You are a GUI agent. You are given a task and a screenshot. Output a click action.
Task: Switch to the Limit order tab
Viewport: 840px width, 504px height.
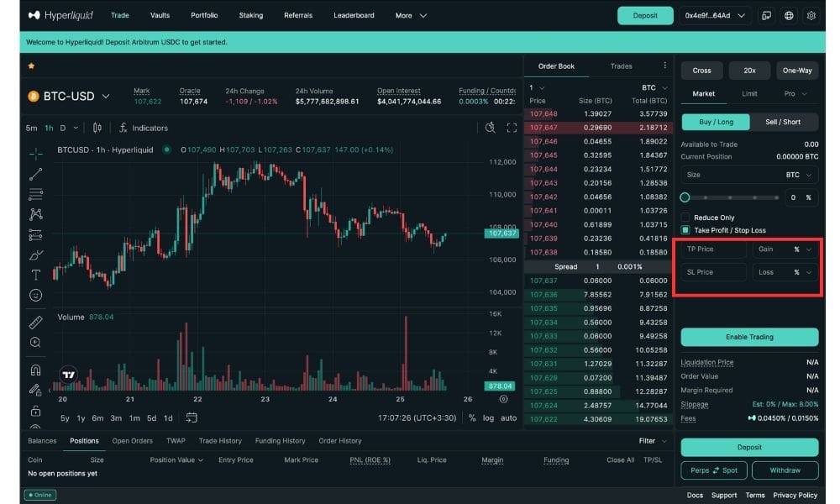coord(749,94)
